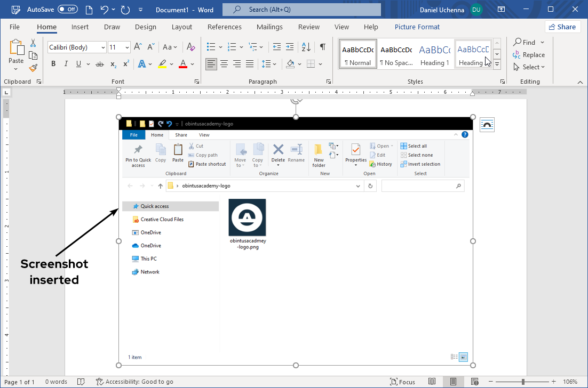Click the zoom slider in status bar

pyautogui.click(x=523, y=382)
